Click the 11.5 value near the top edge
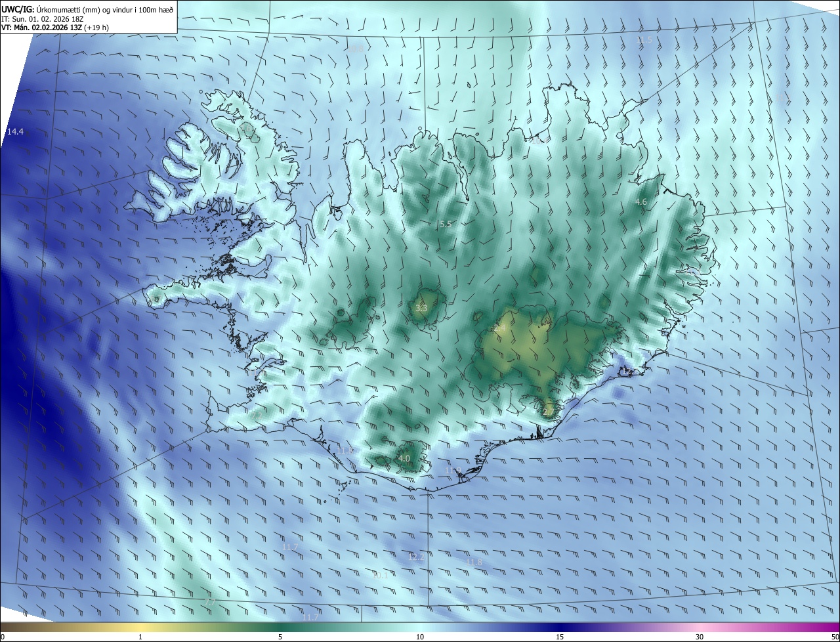The height and width of the screenshot is (642, 840). (645, 40)
